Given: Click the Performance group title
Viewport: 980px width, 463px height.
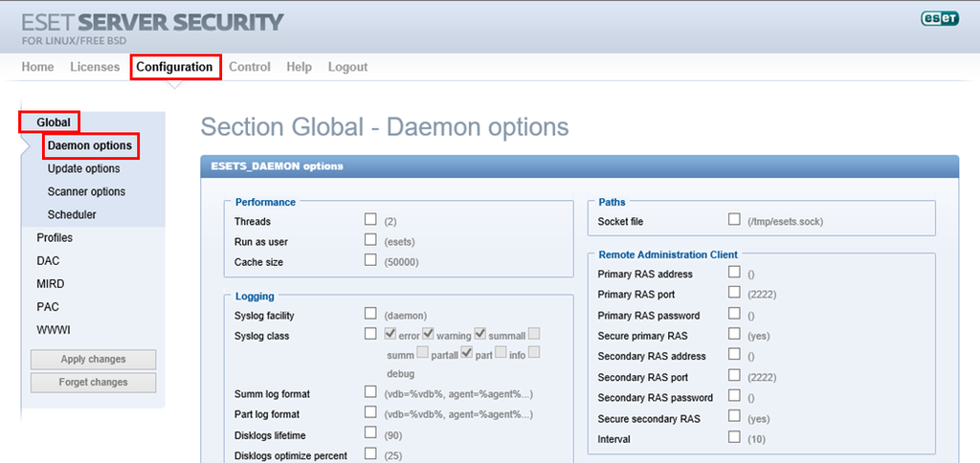Looking at the screenshot, I should click(x=265, y=203).
